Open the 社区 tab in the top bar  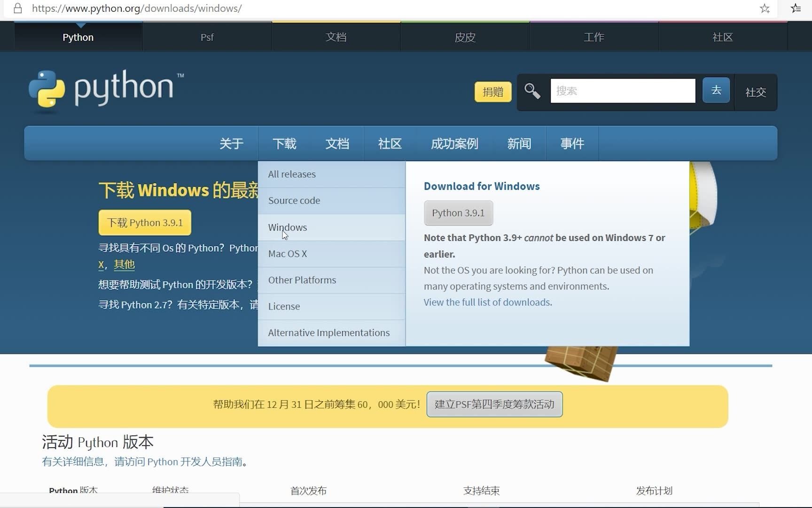pyautogui.click(x=723, y=37)
